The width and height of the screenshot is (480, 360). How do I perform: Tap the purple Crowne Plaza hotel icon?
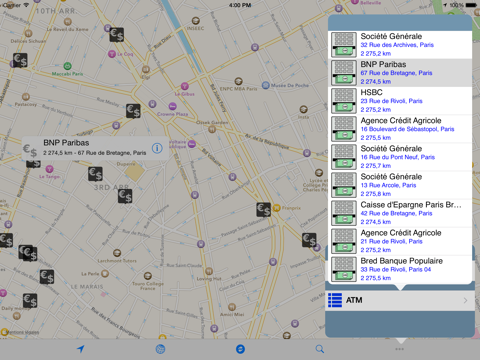coord(172,106)
